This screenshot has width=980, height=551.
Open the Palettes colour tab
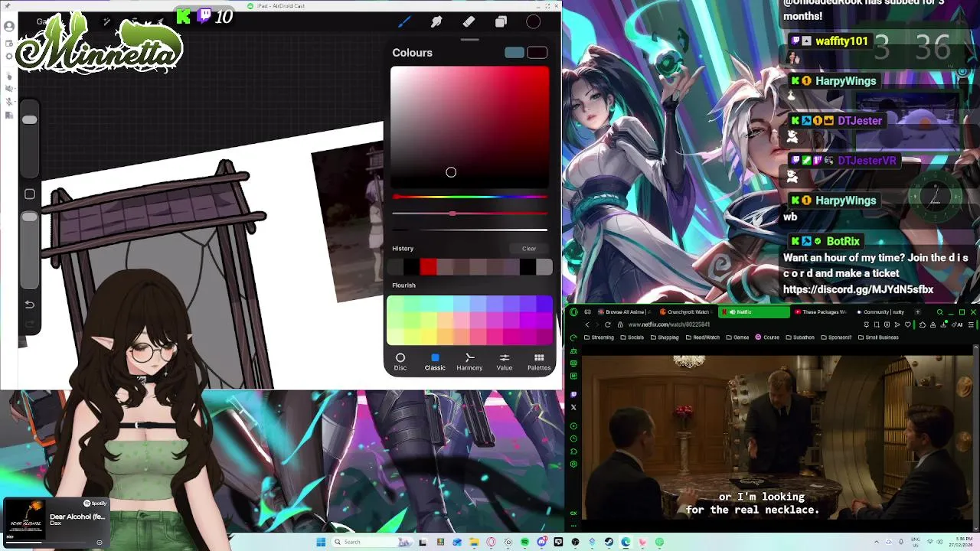539,361
